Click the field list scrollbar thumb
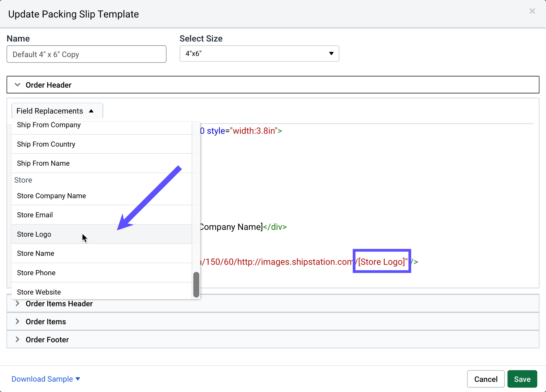 (x=196, y=285)
